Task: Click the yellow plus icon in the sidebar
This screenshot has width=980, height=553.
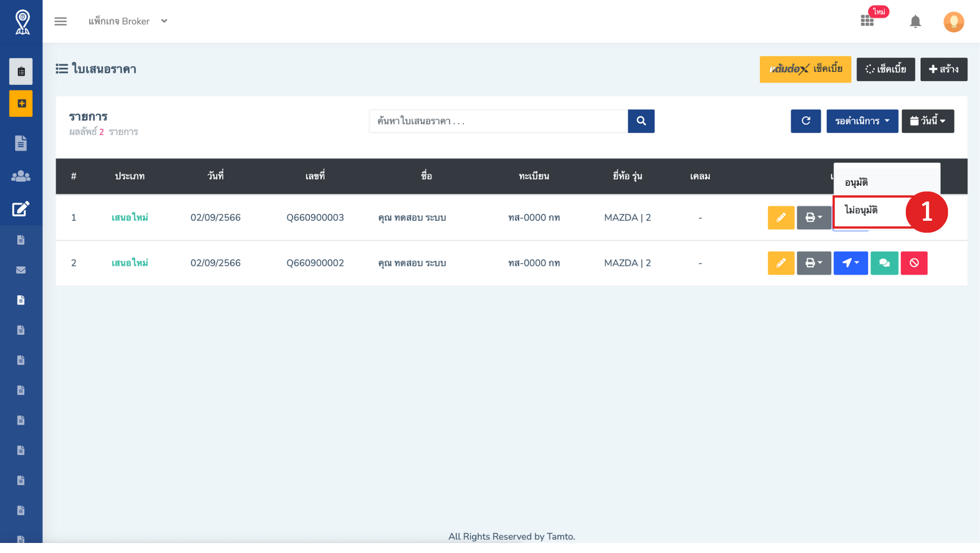Action: 21,103
